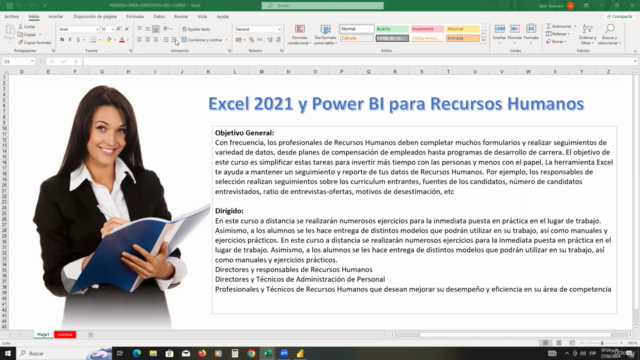Image resolution: width=640 pixels, height=360 pixels.
Task: Open the Rellenar dropdown
Action: [558, 34]
